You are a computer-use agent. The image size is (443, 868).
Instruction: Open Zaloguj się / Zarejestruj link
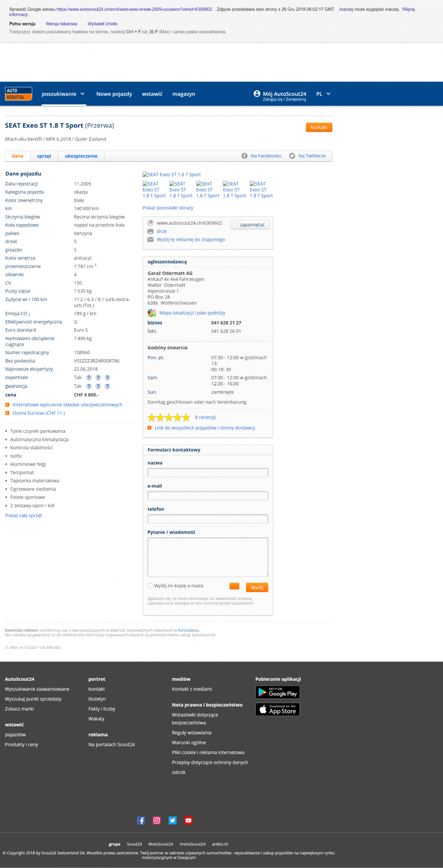click(x=284, y=99)
